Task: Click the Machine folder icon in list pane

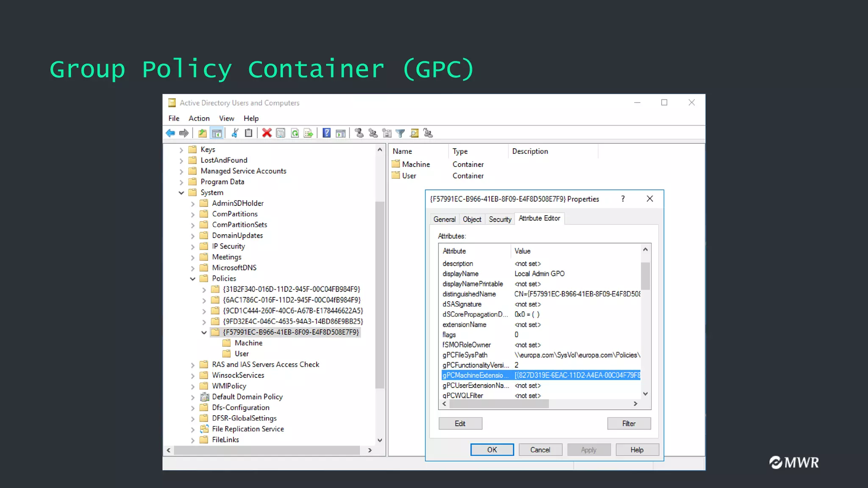Action: tap(396, 164)
